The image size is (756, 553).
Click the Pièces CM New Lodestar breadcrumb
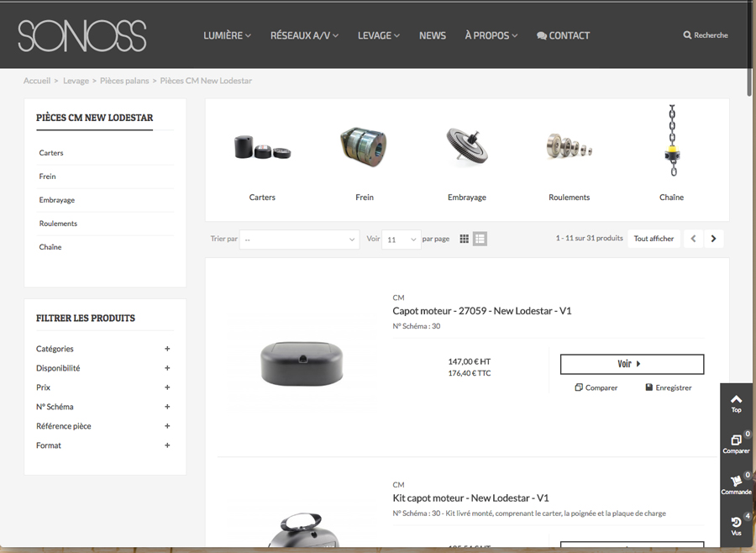206,81
